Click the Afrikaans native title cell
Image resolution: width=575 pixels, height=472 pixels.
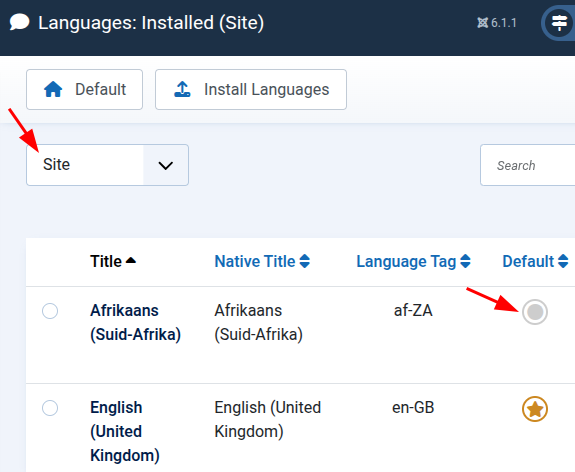click(x=259, y=322)
